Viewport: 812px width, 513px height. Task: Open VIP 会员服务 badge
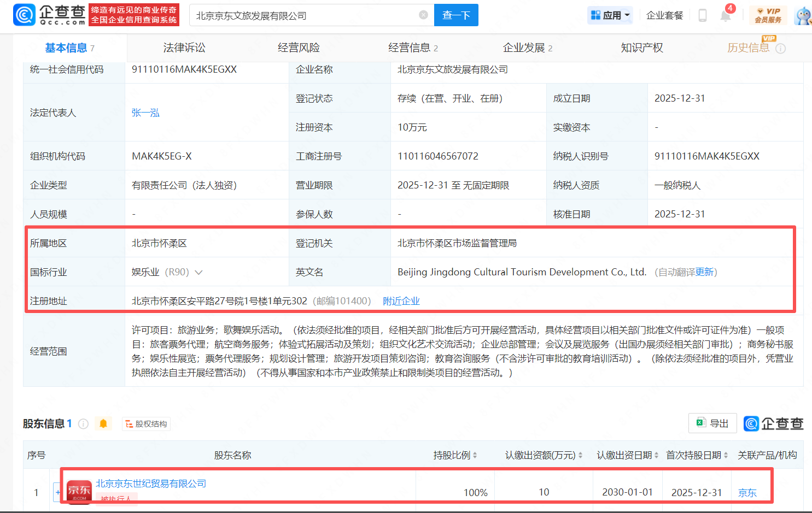[768, 15]
